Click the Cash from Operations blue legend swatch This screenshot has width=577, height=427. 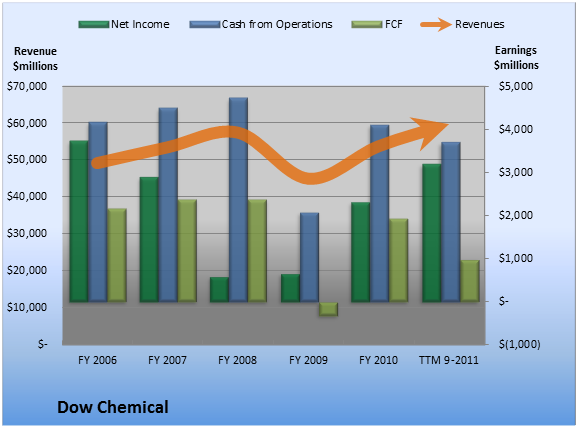205,25
